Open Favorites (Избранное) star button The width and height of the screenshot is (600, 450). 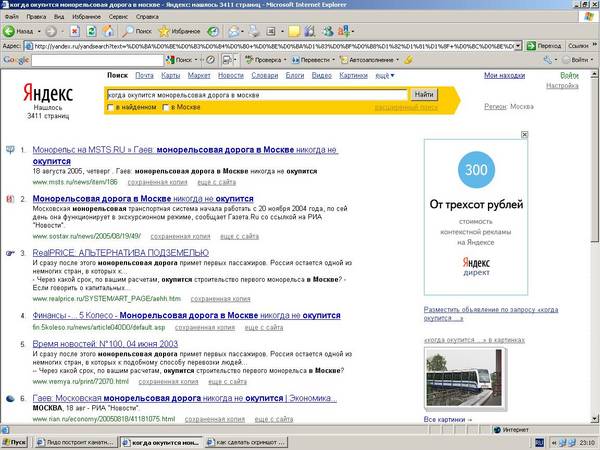[179, 31]
